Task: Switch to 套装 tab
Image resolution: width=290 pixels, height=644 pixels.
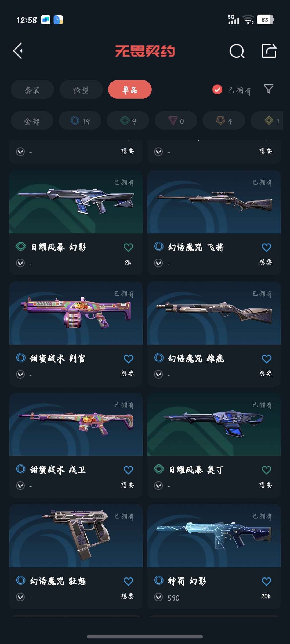Action: [x=32, y=89]
